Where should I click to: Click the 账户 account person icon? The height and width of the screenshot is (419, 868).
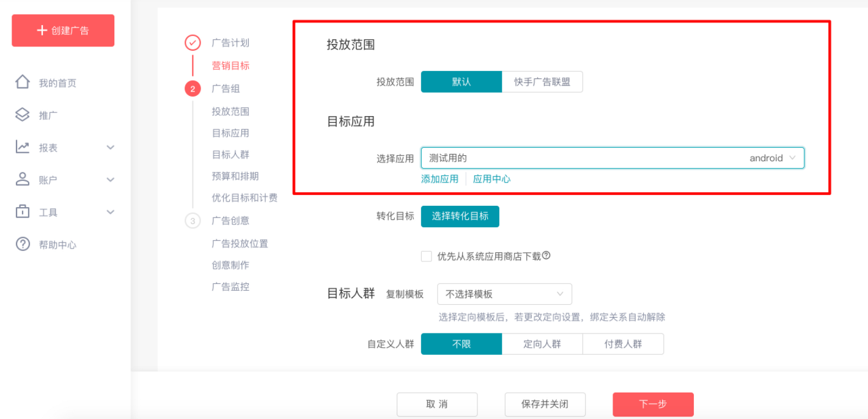click(x=22, y=180)
